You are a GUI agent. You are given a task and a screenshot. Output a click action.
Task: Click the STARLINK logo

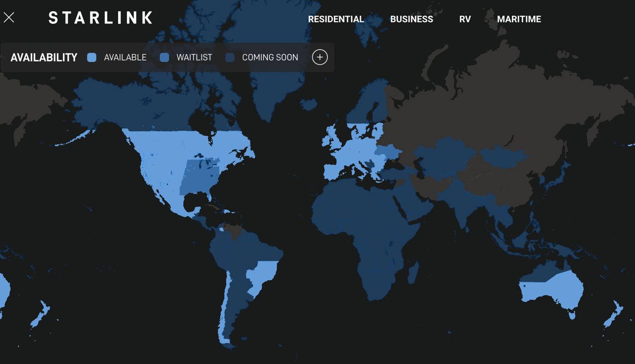100,18
